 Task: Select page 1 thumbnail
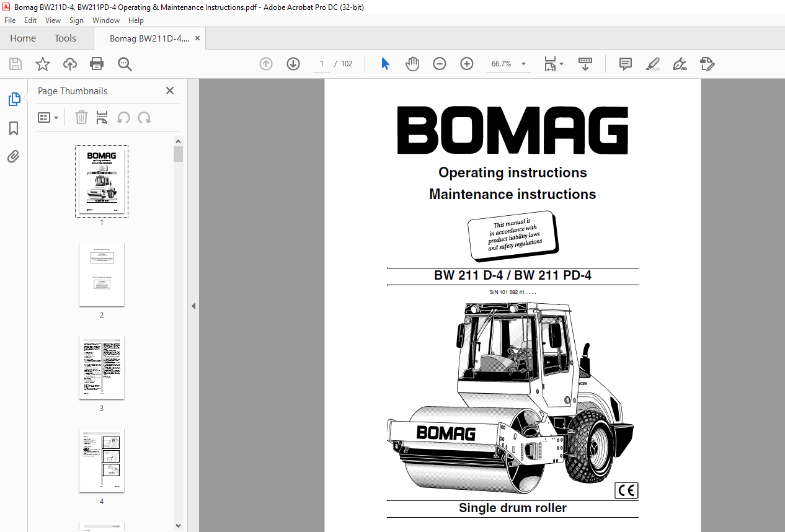(x=102, y=181)
